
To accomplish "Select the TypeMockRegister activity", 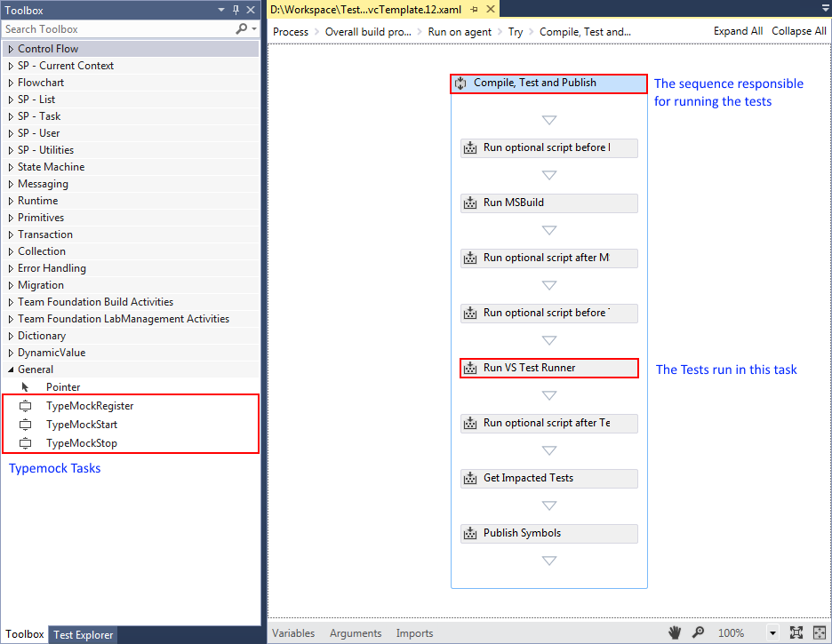I will coord(89,406).
